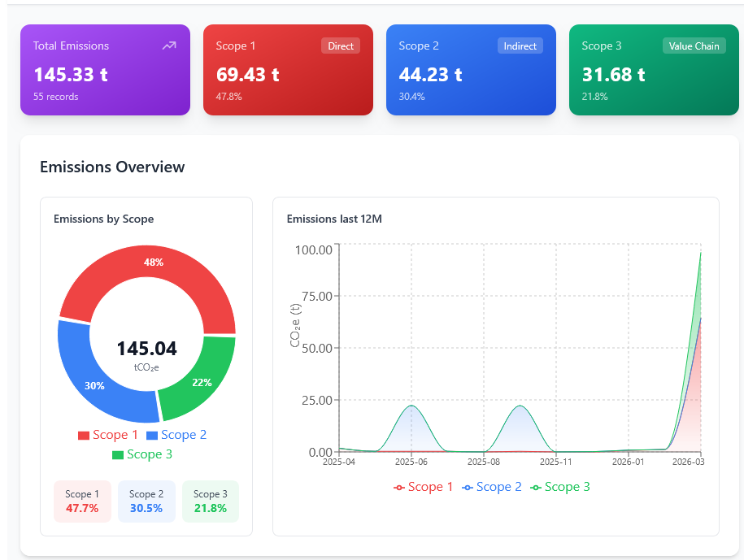Click the 55 records text
This screenshot has height=560, width=744.
click(55, 97)
